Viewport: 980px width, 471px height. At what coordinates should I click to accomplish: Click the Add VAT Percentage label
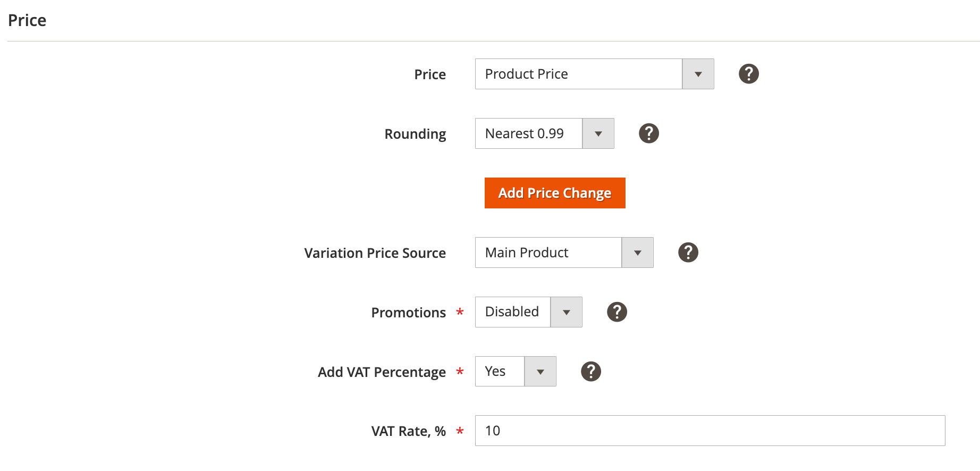tap(382, 372)
